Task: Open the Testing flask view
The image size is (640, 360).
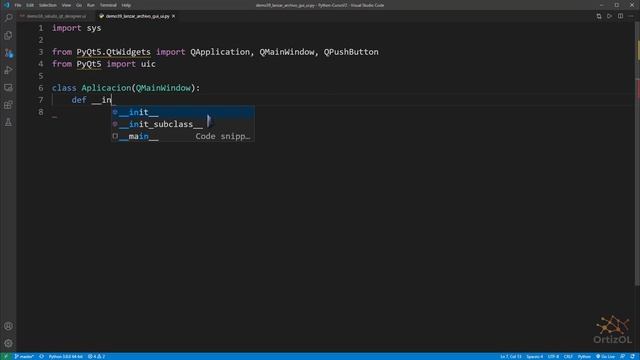Action: (8, 122)
